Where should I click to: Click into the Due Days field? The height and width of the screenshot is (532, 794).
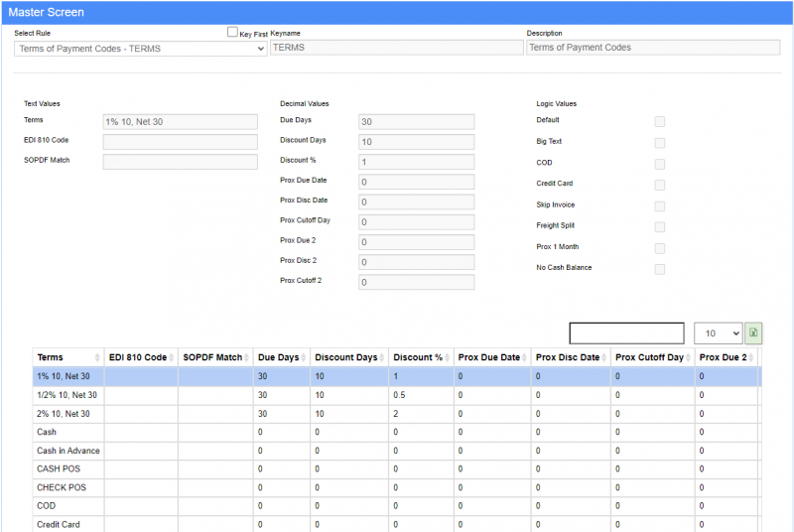pyautogui.click(x=416, y=121)
